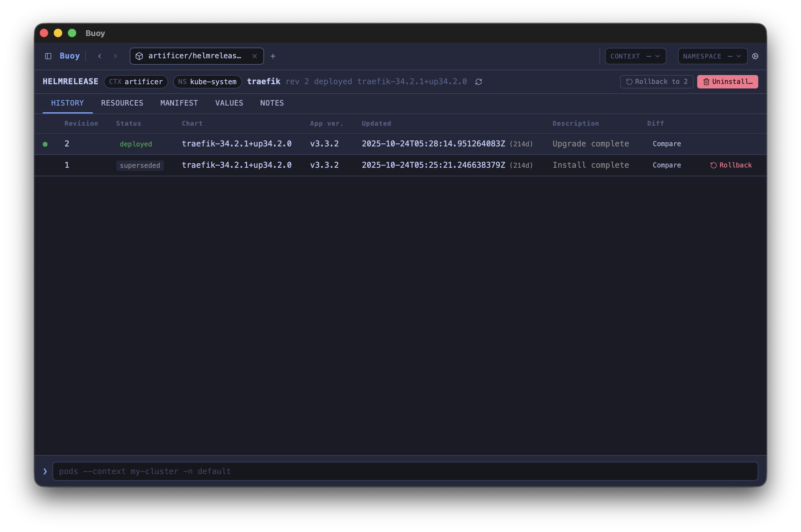This screenshot has width=801, height=532.
Task: Click Rollback to 2 button
Action: 656,82
